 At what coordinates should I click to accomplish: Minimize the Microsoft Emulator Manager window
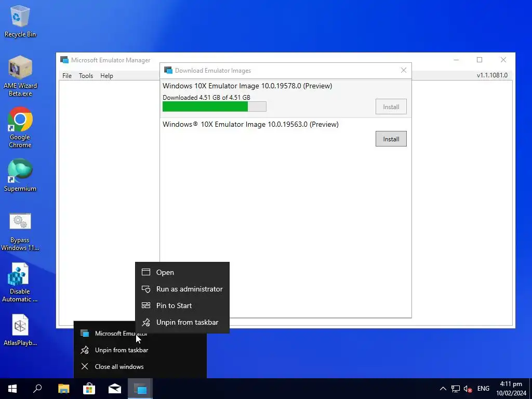(456, 60)
